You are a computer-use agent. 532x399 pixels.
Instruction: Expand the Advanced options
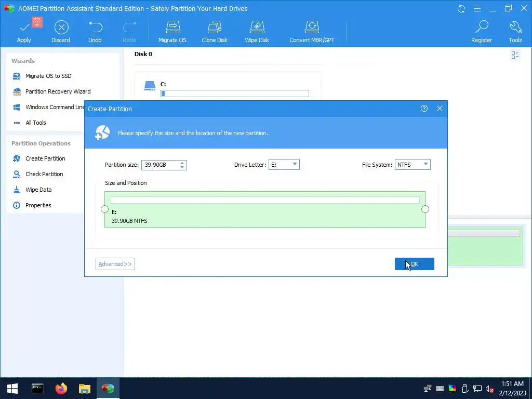pos(115,264)
